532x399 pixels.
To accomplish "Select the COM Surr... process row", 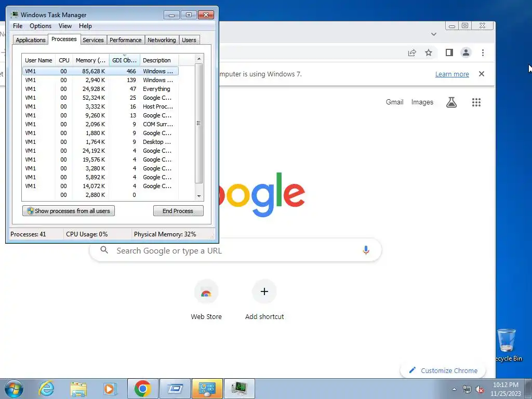I will click(x=100, y=124).
